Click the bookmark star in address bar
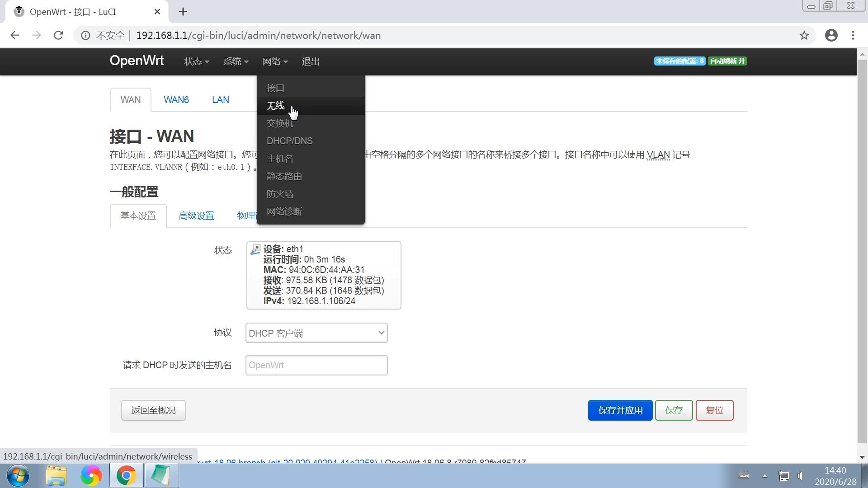Image resolution: width=868 pixels, height=488 pixels. point(804,35)
